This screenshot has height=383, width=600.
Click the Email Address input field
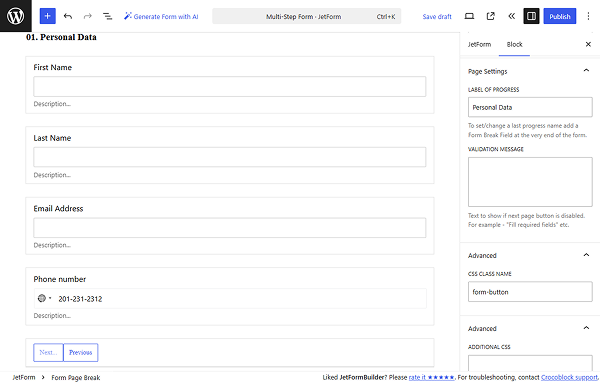230,228
